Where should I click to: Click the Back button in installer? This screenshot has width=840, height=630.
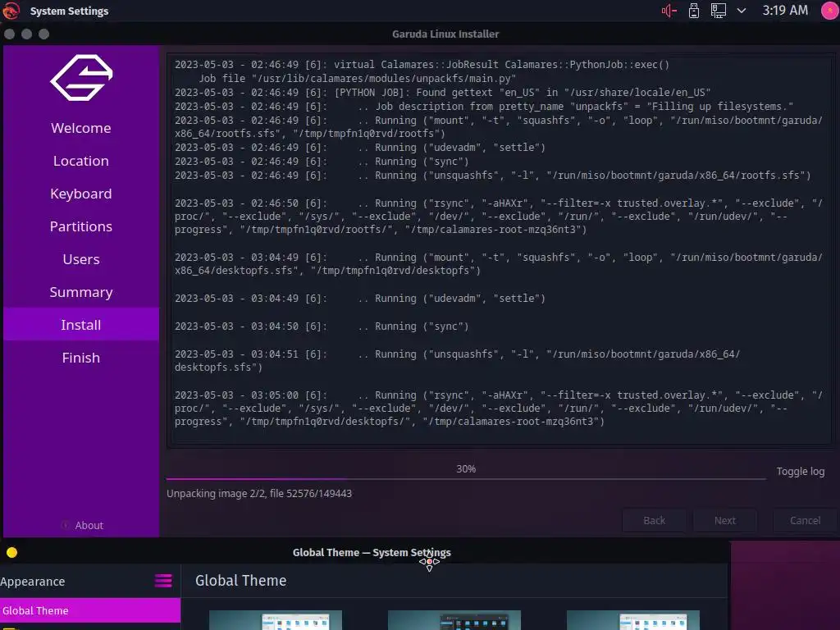point(654,520)
